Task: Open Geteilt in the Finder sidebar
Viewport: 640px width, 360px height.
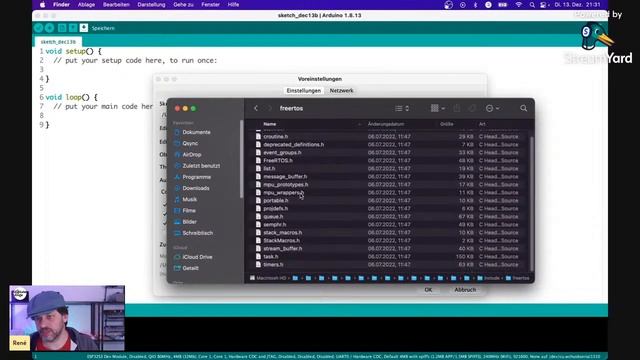Action: point(190,268)
